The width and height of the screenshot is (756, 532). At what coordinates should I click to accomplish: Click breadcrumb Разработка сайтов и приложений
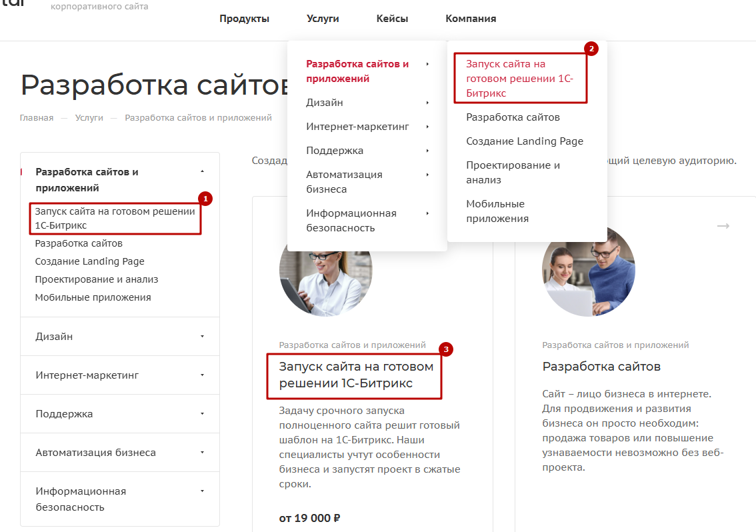pyautogui.click(x=198, y=118)
